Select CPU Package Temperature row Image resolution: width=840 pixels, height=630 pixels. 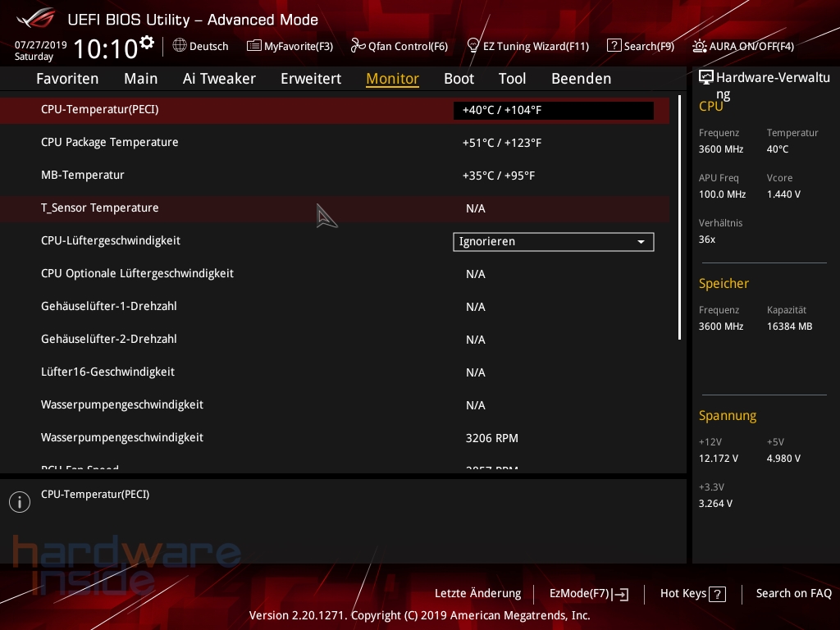click(x=335, y=143)
